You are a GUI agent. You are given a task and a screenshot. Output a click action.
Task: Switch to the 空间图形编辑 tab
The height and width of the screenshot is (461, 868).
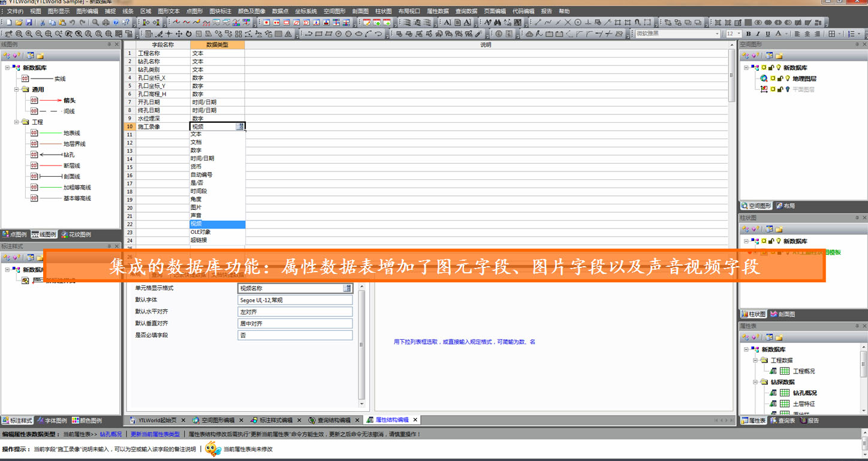pyautogui.click(x=218, y=420)
